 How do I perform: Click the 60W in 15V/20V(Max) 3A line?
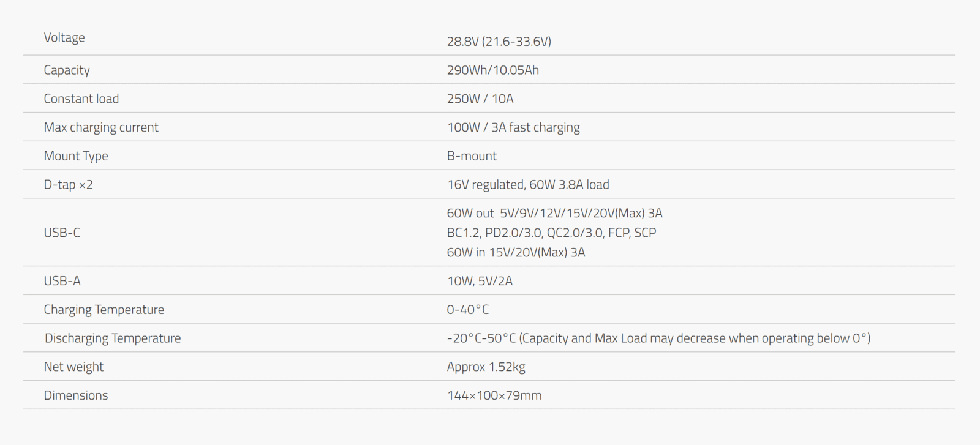(x=516, y=252)
